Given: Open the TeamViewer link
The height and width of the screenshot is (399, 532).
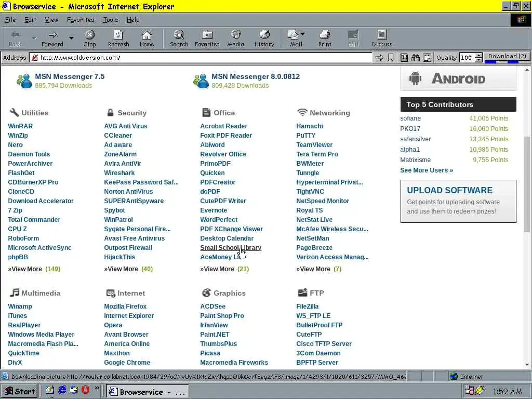Looking at the screenshot, I should (x=314, y=145).
